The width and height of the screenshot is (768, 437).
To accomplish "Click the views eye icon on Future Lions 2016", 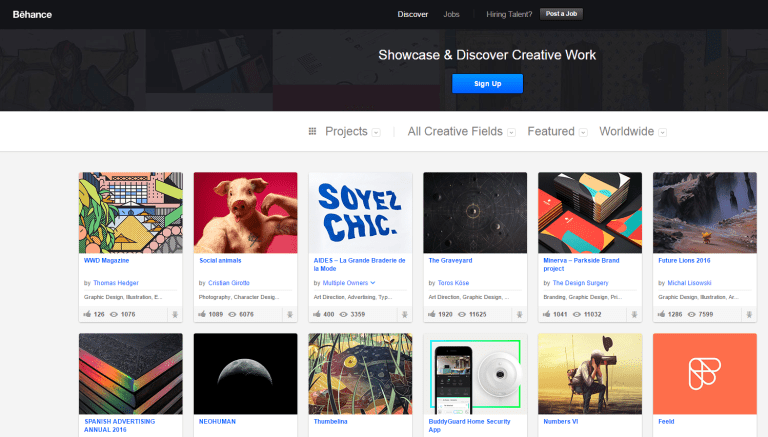I will [x=692, y=315].
